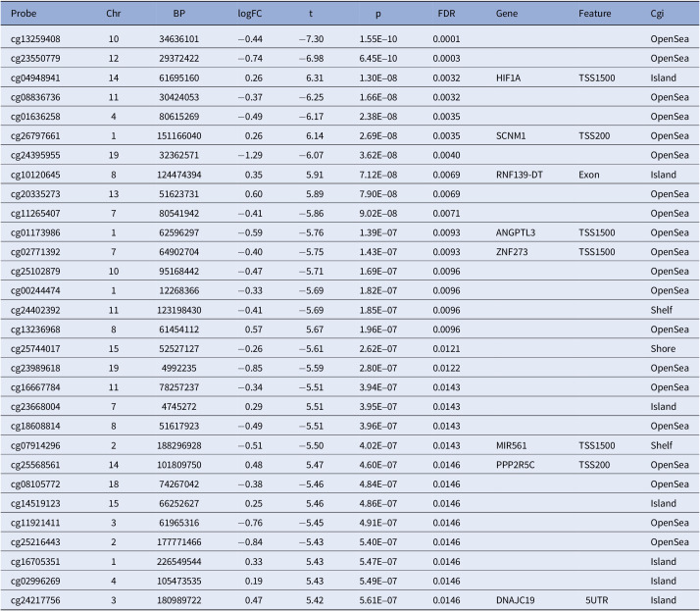Click the 5UTR feature cell

click(x=597, y=600)
